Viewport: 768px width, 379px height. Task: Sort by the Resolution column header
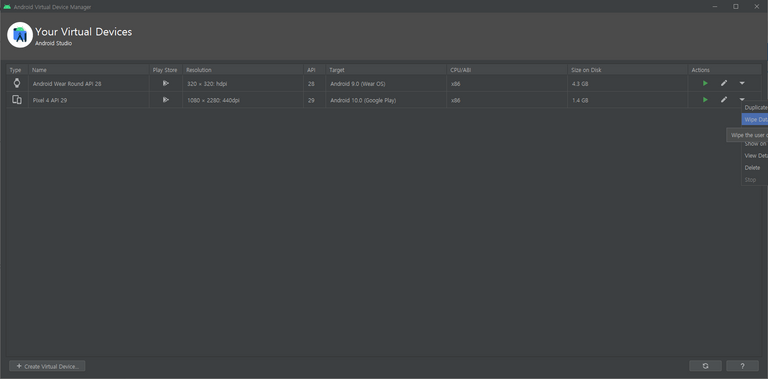(243, 70)
